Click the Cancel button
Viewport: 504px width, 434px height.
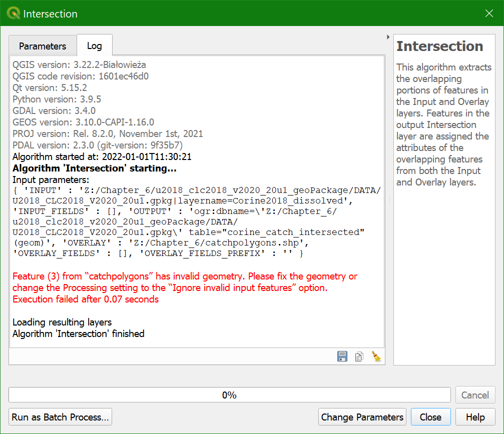point(475,394)
